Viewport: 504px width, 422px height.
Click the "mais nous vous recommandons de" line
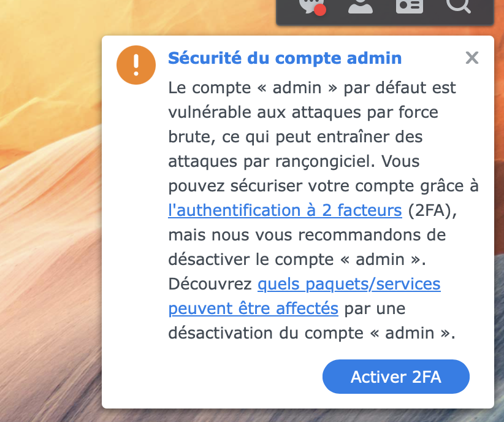[x=307, y=235]
